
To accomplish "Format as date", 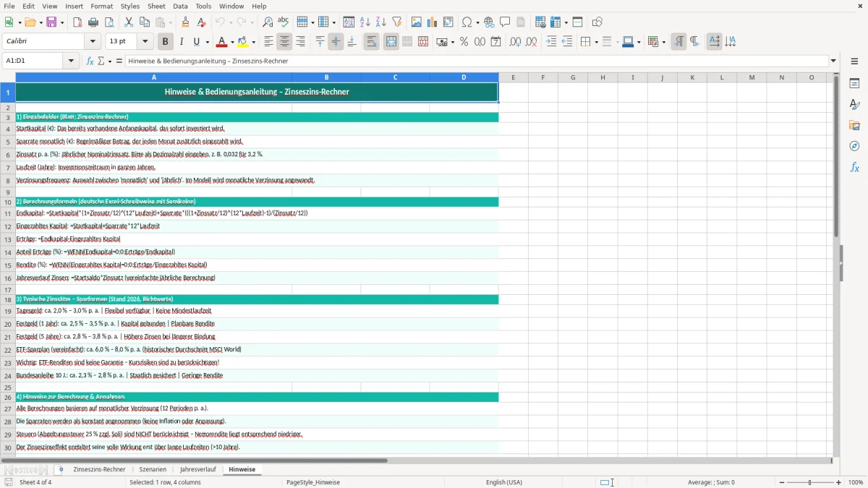I will click(495, 42).
